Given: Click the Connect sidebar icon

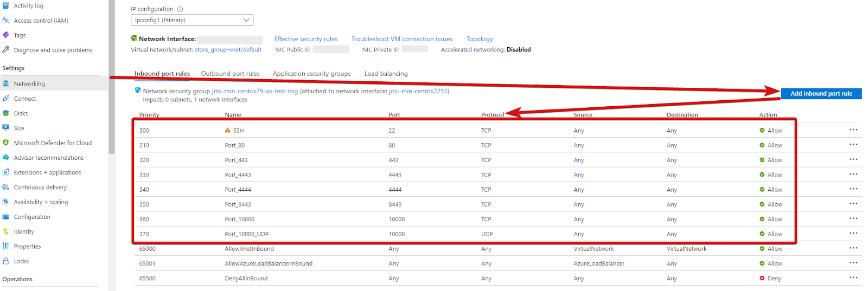Looking at the screenshot, I should pos(6,98).
